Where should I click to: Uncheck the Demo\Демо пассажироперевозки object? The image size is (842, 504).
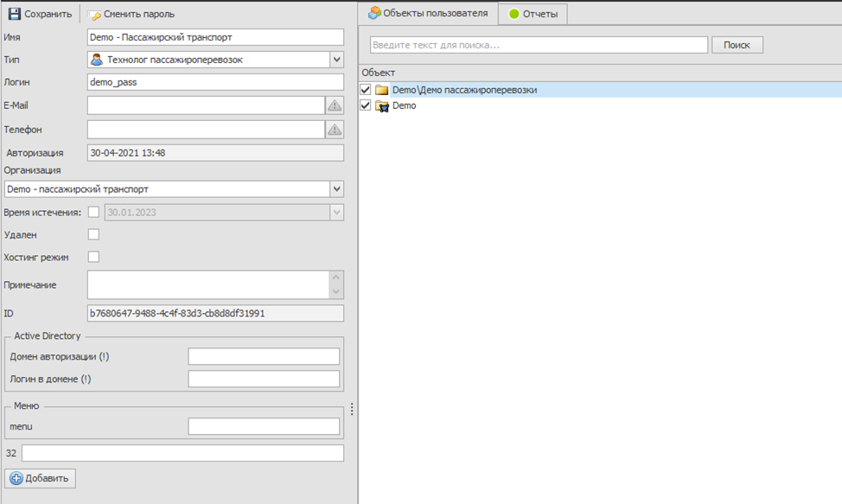click(x=366, y=90)
